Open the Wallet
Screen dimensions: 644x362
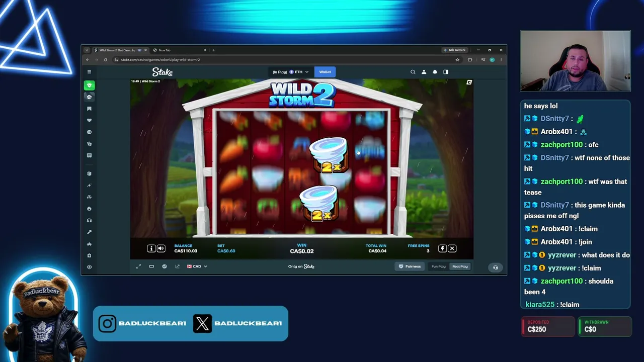325,72
